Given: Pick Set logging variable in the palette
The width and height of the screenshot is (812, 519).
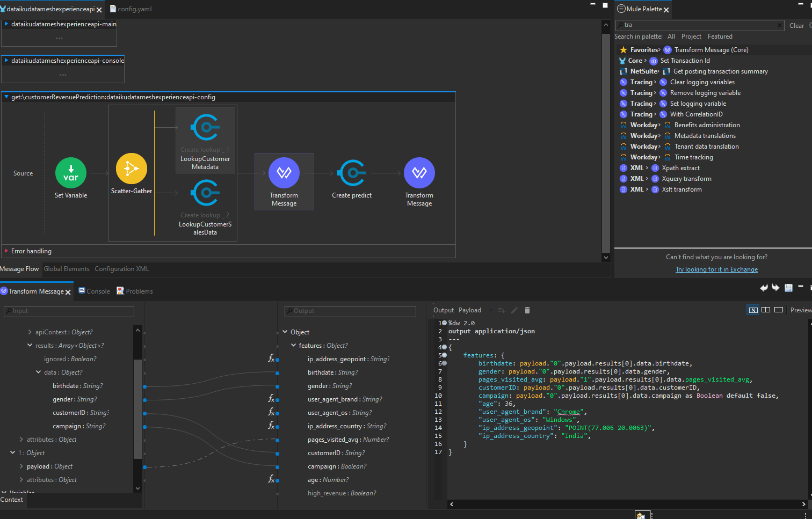Looking at the screenshot, I should point(698,104).
